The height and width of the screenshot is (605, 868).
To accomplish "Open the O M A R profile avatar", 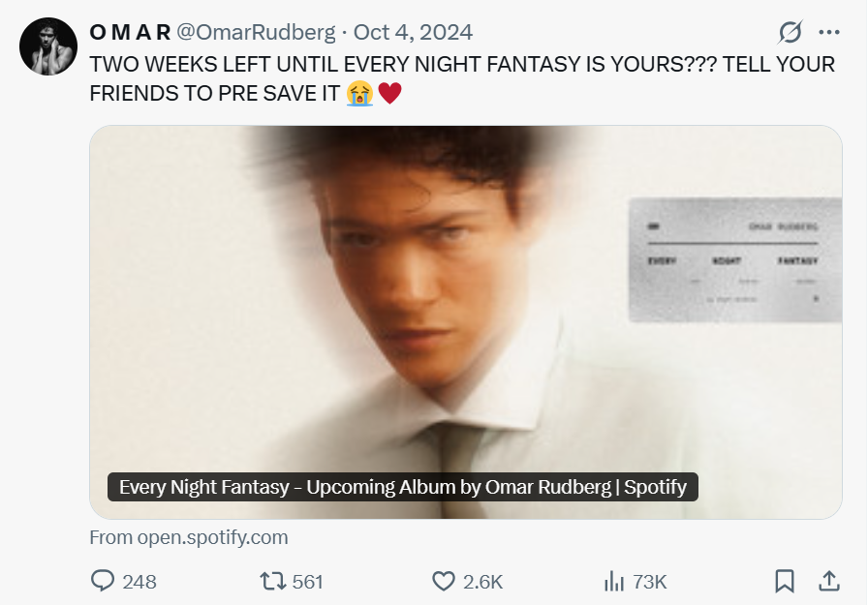I will pyautogui.click(x=47, y=46).
